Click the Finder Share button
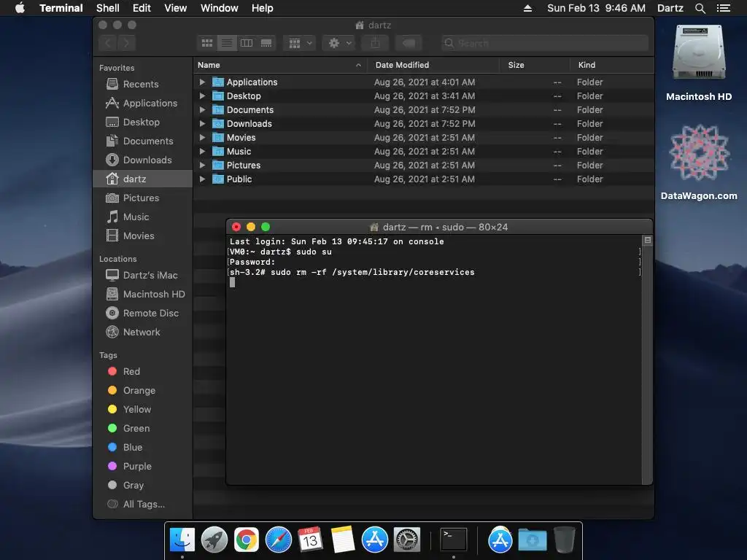 (x=376, y=43)
